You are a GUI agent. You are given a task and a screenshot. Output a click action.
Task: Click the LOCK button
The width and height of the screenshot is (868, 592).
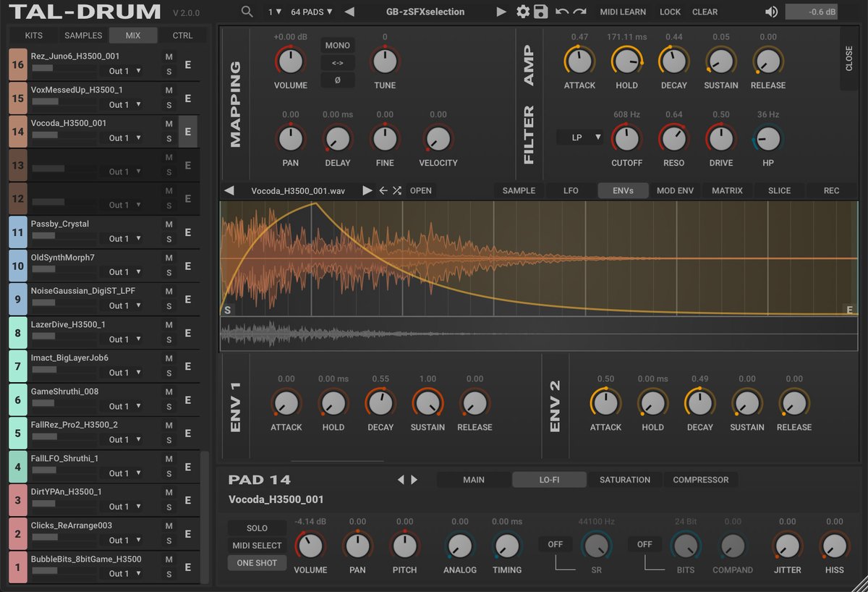[x=670, y=12]
